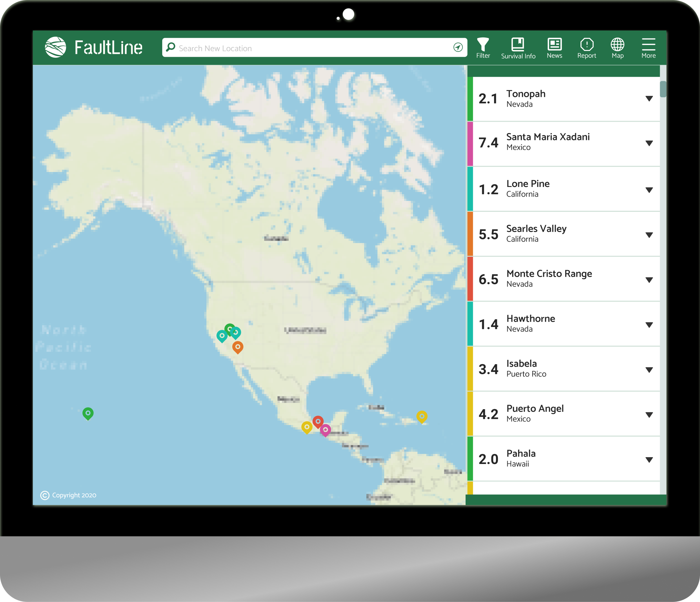Open the Survival Info book icon
The image size is (700, 602).
pyautogui.click(x=517, y=44)
